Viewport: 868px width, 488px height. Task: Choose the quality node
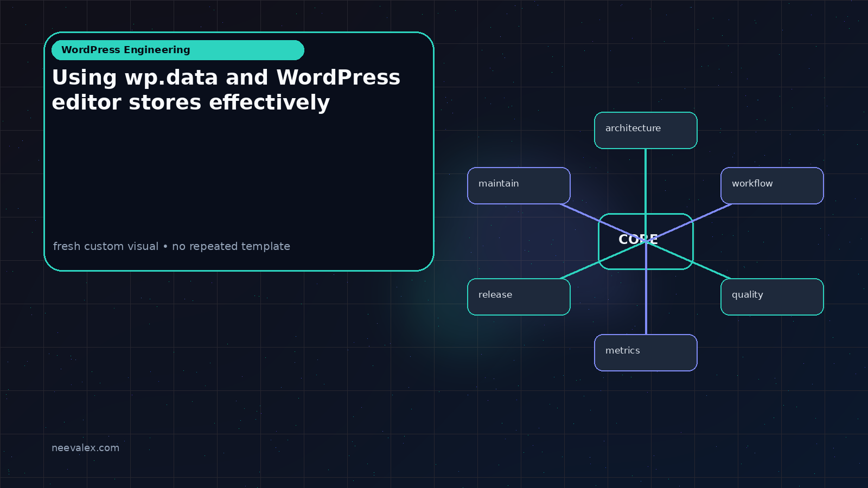(772, 297)
